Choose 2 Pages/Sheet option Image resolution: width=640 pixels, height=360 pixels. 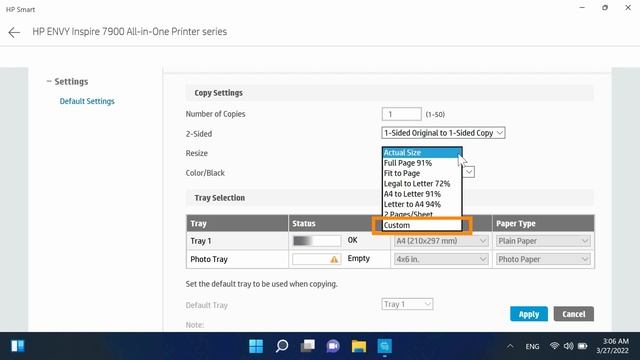(x=422, y=214)
